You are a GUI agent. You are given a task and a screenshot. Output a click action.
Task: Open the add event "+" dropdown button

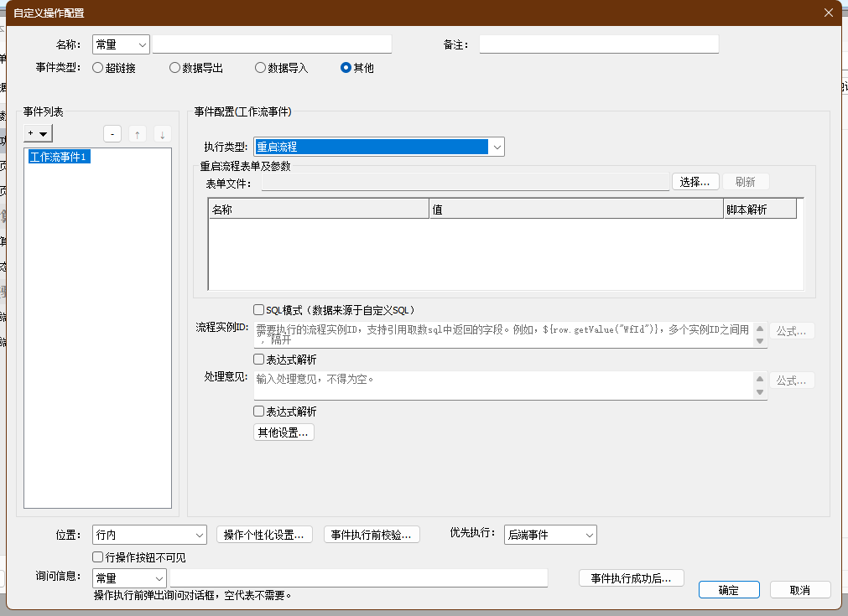pyautogui.click(x=39, y=133)
